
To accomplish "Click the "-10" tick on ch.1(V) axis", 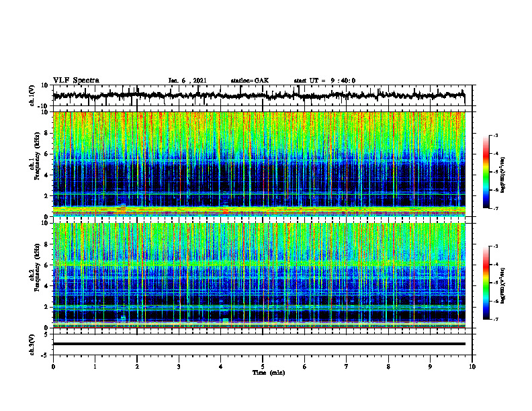I will [x=44, y=105].
